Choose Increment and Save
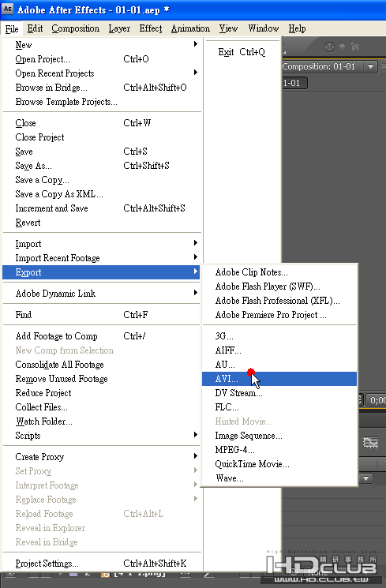This screenshot has width=386, height=588. pos(102,208)
